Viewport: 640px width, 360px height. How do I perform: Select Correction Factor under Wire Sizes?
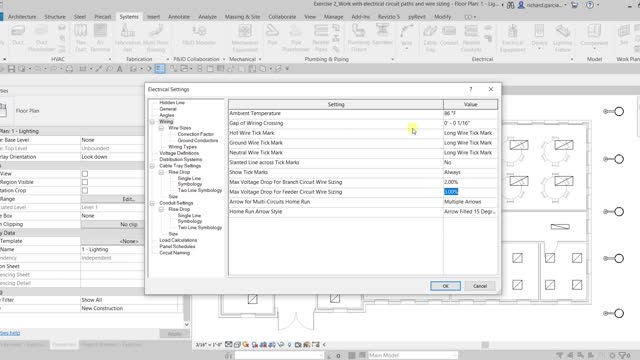196,134
